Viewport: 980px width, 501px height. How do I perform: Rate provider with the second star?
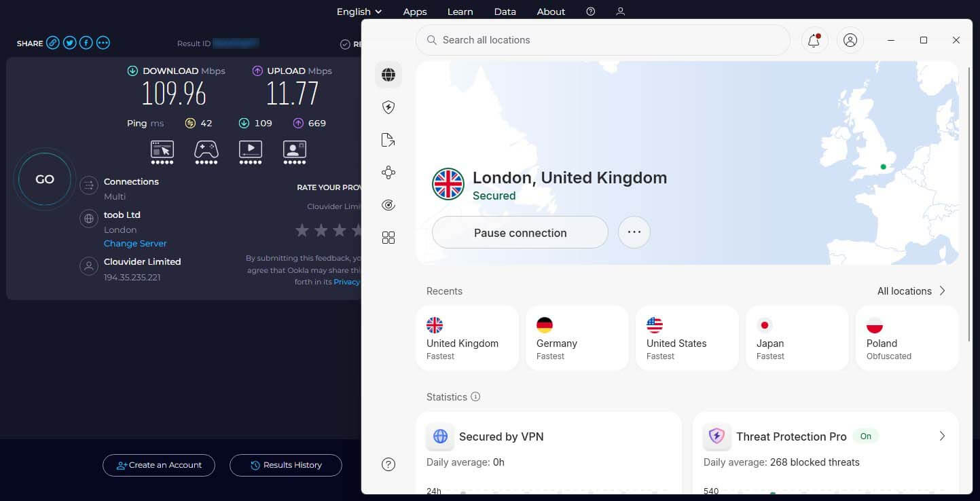(321, 231)
